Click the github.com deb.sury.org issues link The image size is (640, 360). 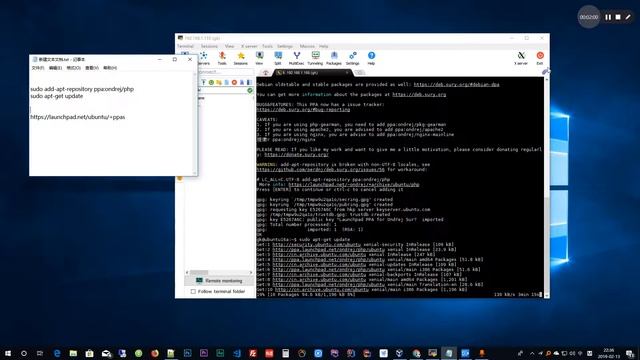coord(320,169)
